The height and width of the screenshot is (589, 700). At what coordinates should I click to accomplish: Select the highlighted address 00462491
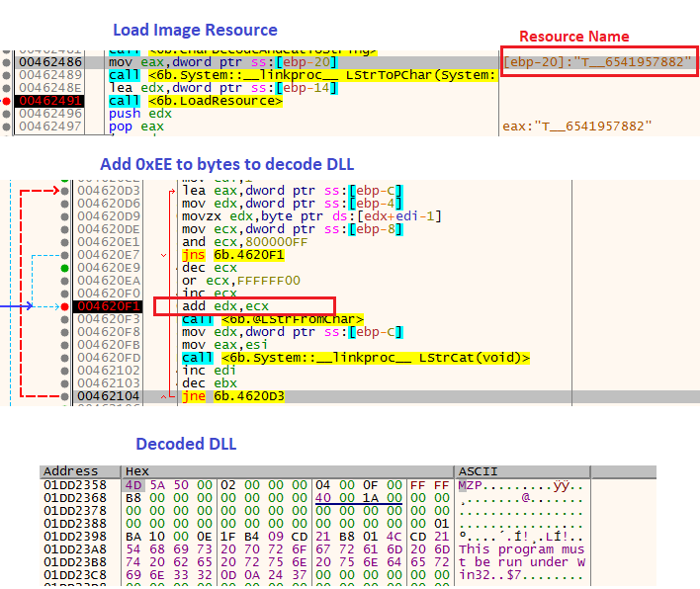[50, 101]
